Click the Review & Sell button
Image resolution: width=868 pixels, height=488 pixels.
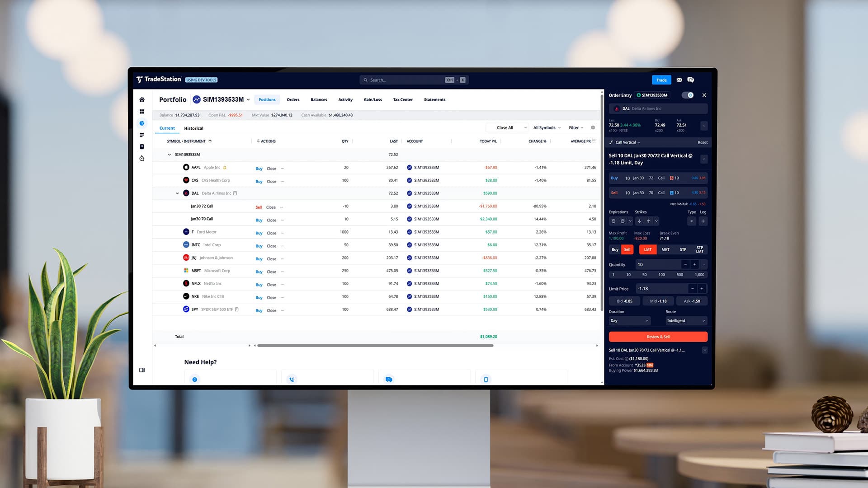point(658,337)
